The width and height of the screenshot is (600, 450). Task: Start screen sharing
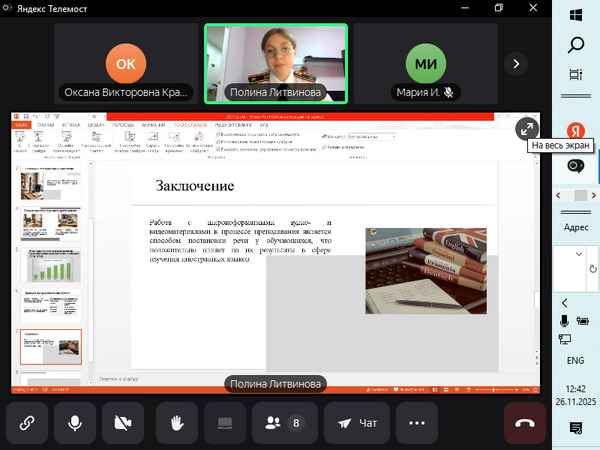[225, 423]
